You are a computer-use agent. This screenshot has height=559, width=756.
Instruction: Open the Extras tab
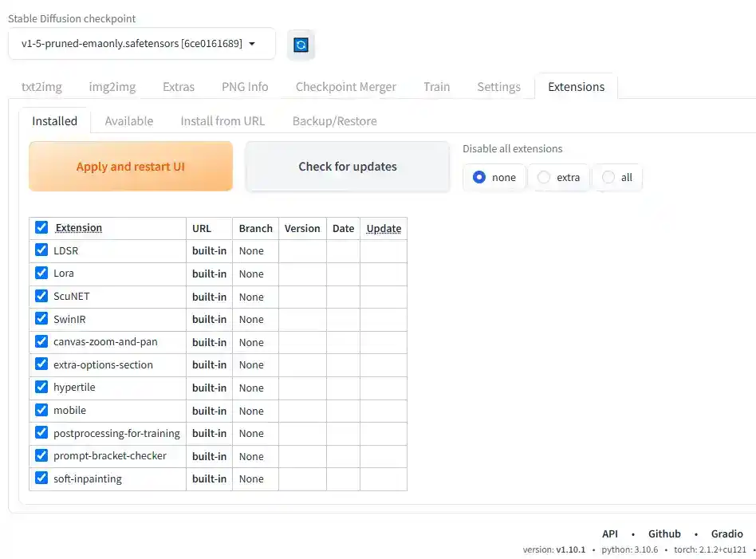(x=179, y=87)
